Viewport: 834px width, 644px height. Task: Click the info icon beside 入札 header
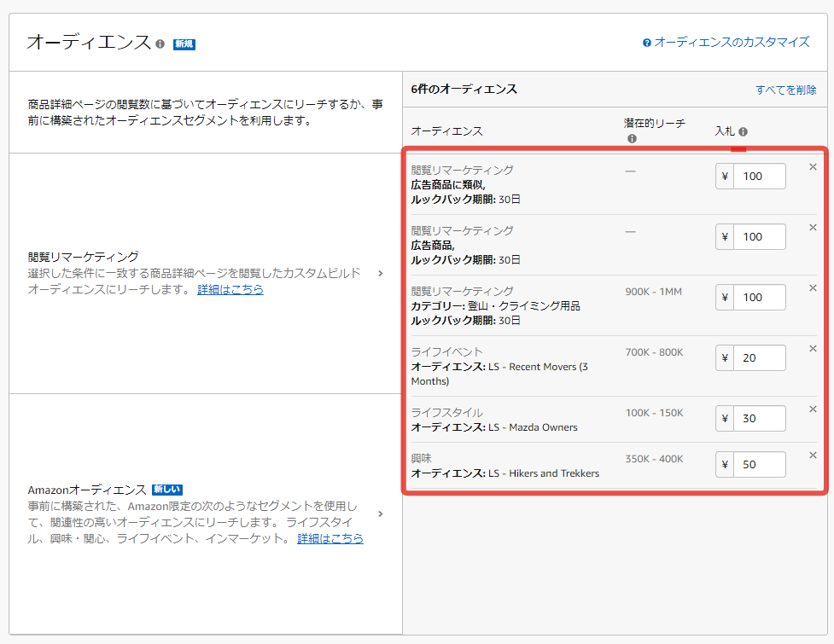(x=744, y=131)
